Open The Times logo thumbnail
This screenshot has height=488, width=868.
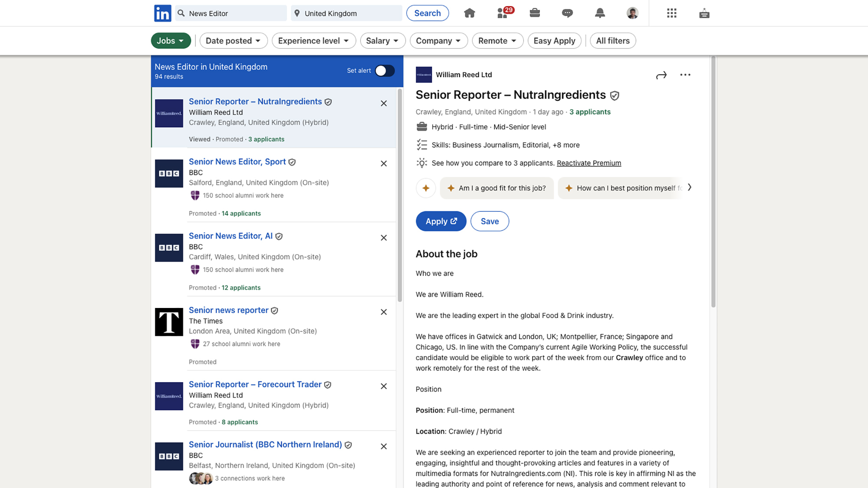pos(169,322)
